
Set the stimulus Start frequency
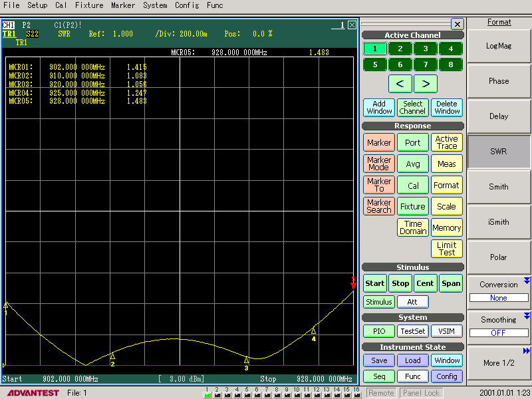point(375,283)
